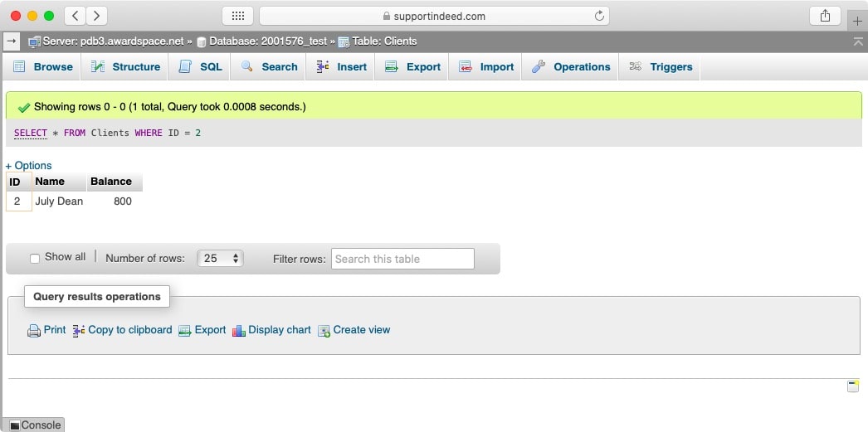The width and height of the screenshot is (868, 432).
Task: Expand the + Options link
Action: point(29,166)
